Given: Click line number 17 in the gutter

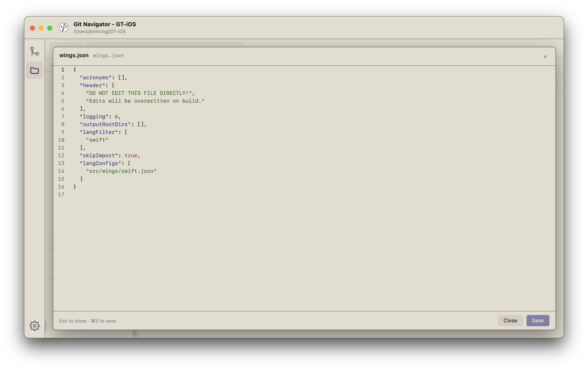Looking at the screenshot, I should pyautogui.click(x=61, y=195).
